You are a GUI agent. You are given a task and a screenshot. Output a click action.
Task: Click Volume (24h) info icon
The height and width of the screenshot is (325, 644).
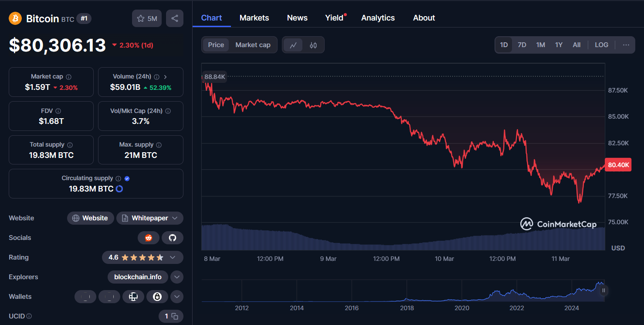(156, 77)
